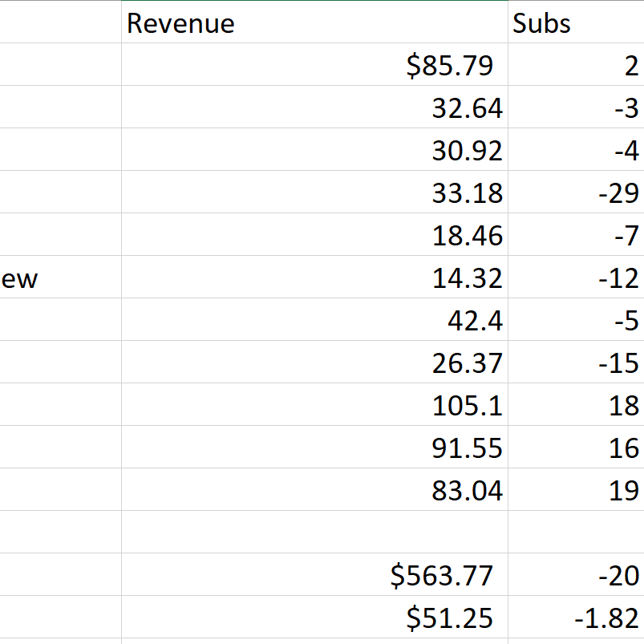Click the Subs cell with value 19
This screenshot has height=644, width=644.
coord(575,490)
